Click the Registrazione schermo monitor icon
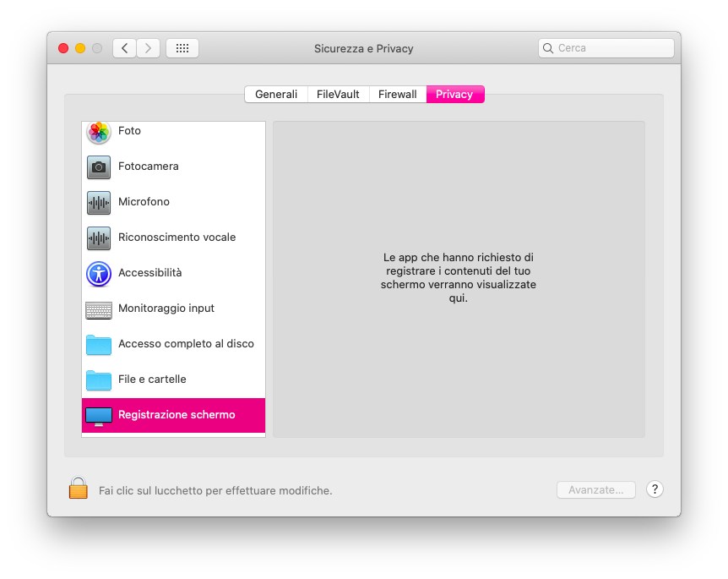This screenshot has height=579, width=728. [99, 417]
